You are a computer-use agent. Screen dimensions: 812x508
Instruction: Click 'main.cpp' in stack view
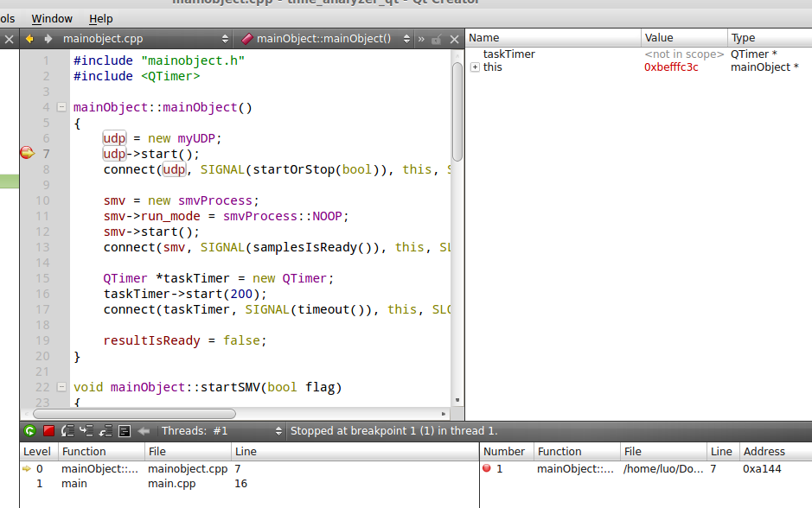click(172, 484)
